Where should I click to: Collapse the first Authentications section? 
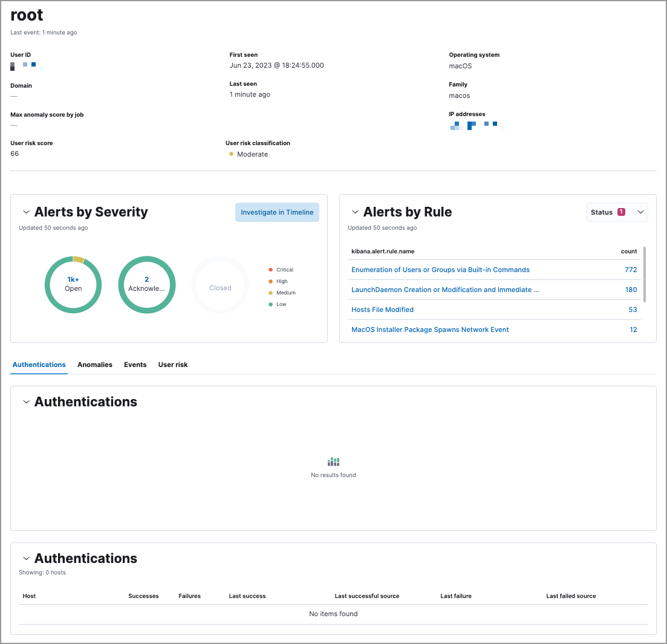[x=26, y=402]
